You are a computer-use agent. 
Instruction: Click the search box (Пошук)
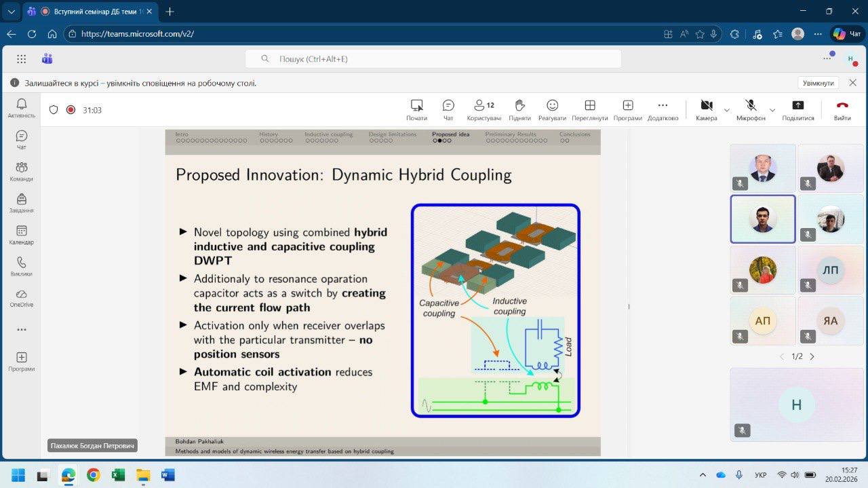click(433, 59)
